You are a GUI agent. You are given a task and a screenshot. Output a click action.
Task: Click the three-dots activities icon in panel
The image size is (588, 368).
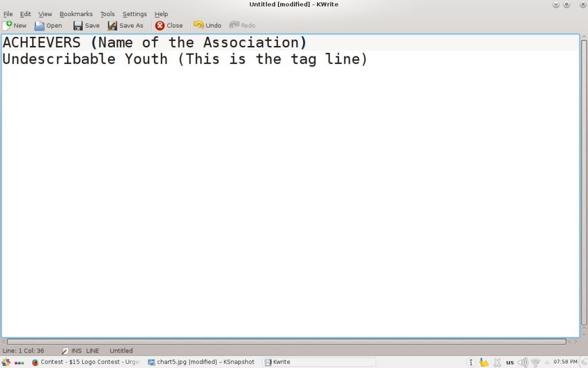click(19, 363)
